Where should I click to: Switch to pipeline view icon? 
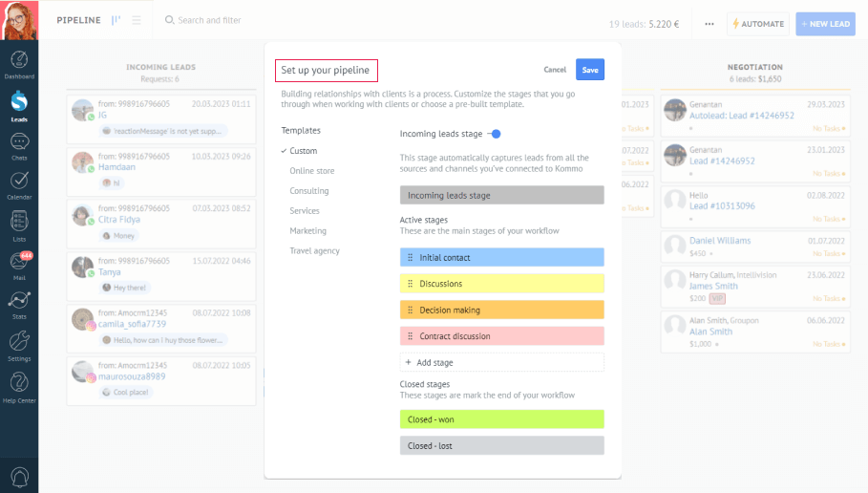click(116, 20)
